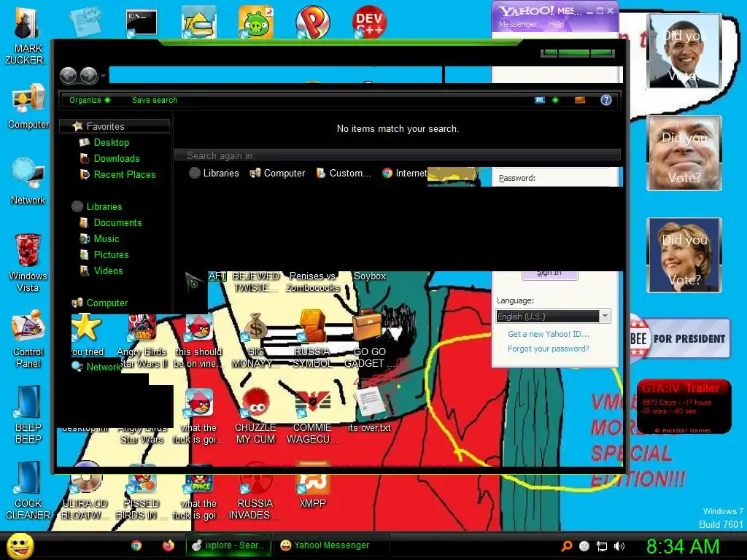Open the CHUZZLE red fuzzball icon
Image resolution: width=747 pixels, height=560 pixels.
click(x=255, y=416)
